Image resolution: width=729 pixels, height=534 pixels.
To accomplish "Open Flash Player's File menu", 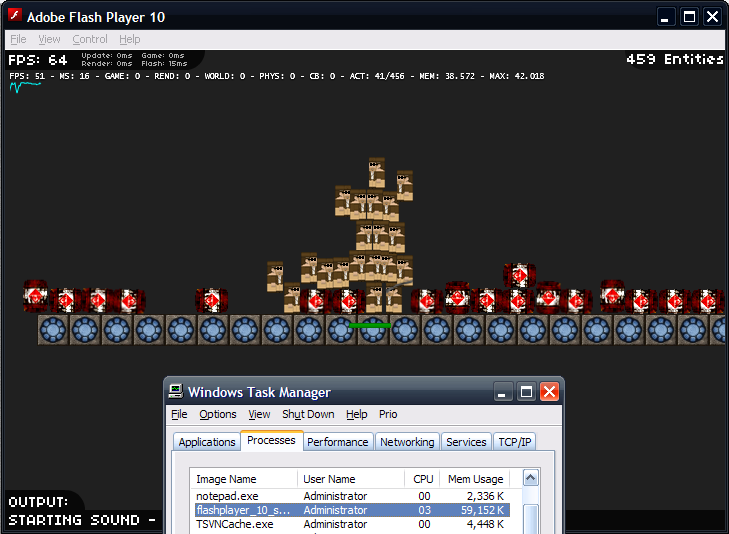I will tap(18, 39).
